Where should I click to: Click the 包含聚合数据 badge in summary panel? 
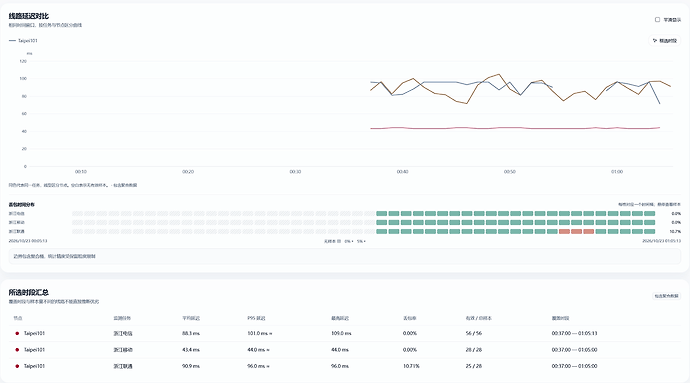point(666,296)
